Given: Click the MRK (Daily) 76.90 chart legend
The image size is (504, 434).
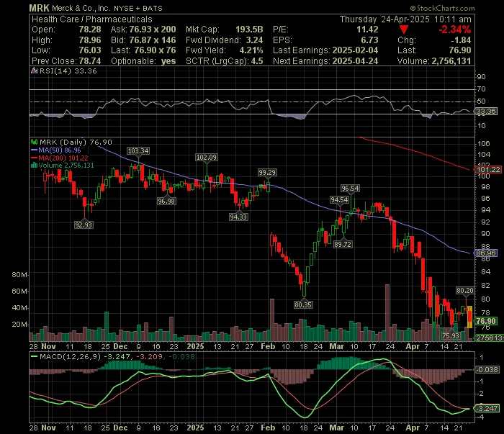Looking at the screenshot, I should click(x=76, y=143).
